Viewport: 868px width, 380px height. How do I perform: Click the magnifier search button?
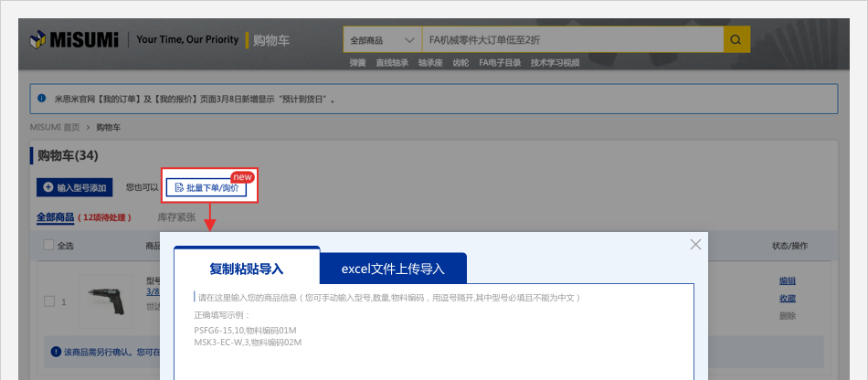coord(736,40)
